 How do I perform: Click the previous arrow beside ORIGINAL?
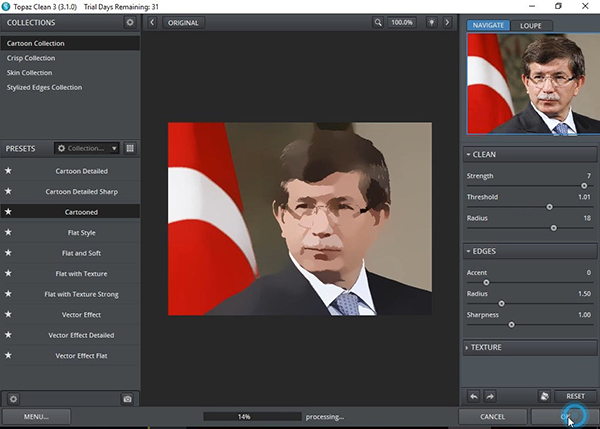click(x=152, y=23)
